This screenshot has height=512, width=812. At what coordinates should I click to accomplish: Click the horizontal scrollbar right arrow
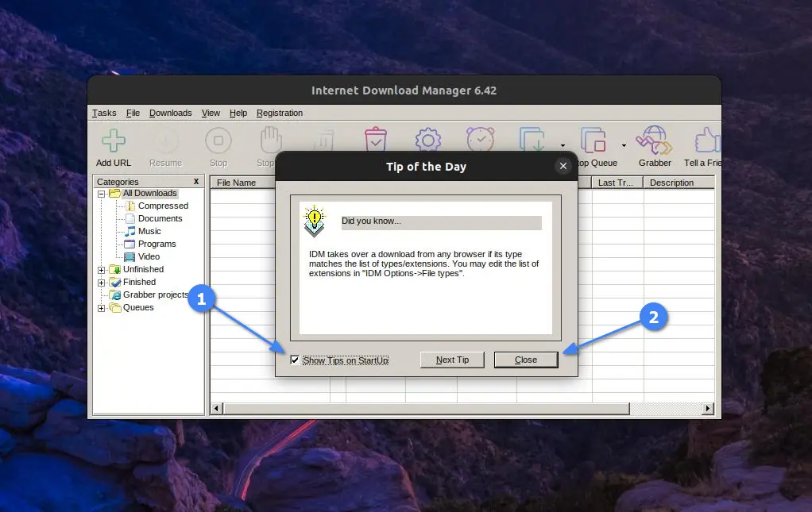coord(707,408)
